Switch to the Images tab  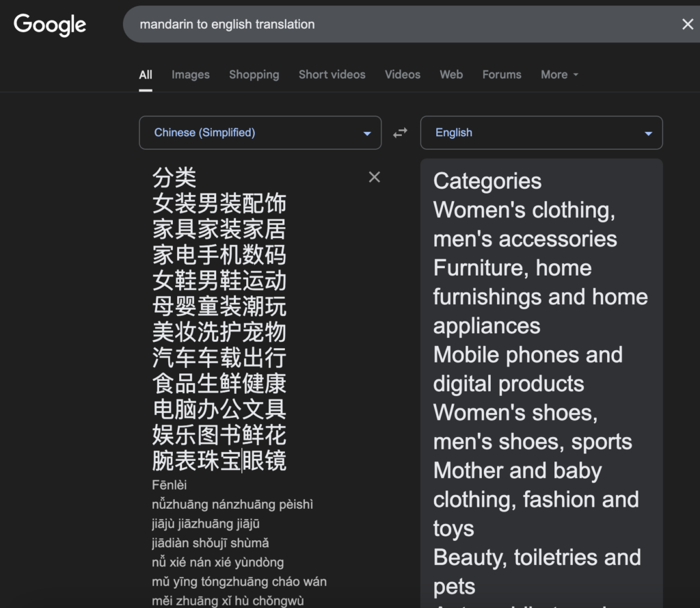[191, 75]
